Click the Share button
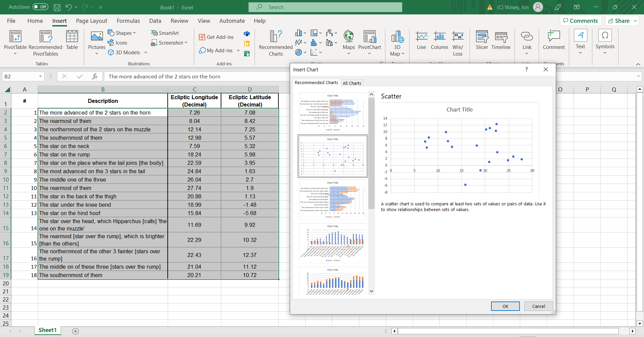 [x=619, y=21]
